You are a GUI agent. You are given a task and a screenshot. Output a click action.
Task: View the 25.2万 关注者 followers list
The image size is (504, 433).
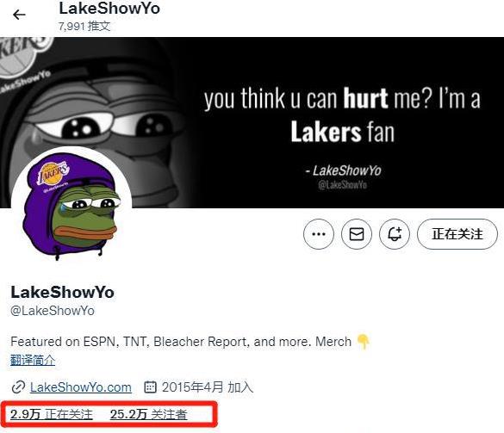(148, 414)
